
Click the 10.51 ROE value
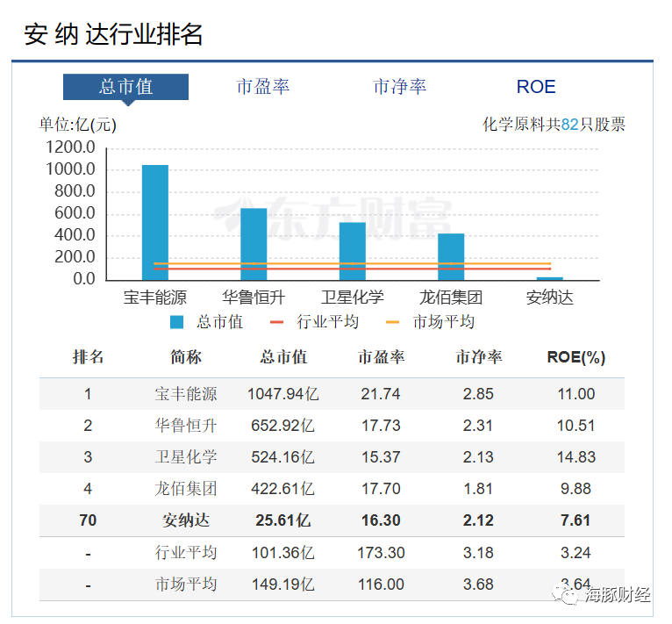(576, 426)
